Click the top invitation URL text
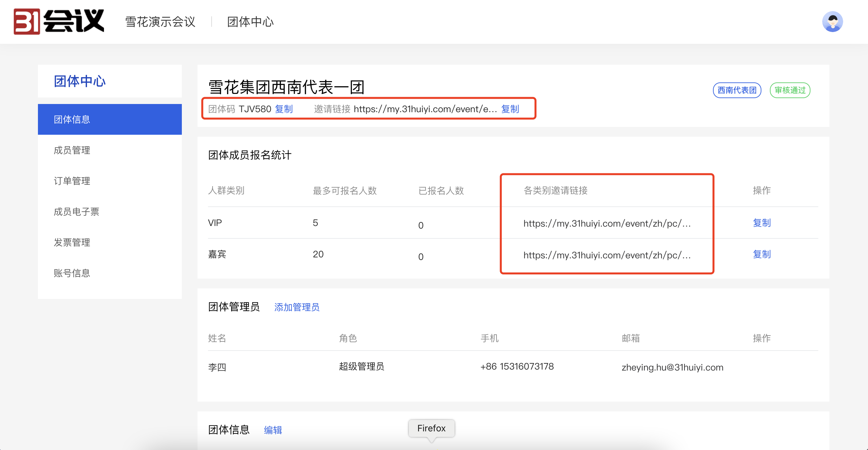This screenshot has width=868, height=450. [x=425, y=109]
